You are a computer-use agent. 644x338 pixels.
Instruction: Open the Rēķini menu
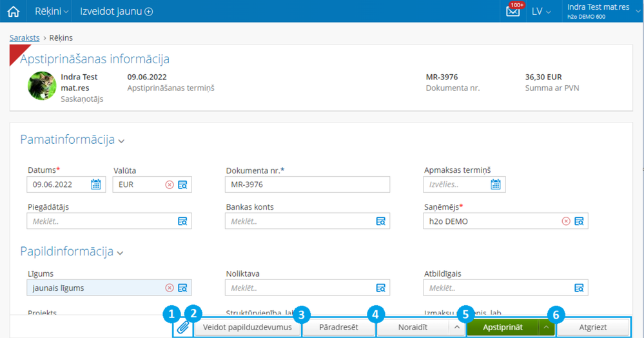[52, 12]
